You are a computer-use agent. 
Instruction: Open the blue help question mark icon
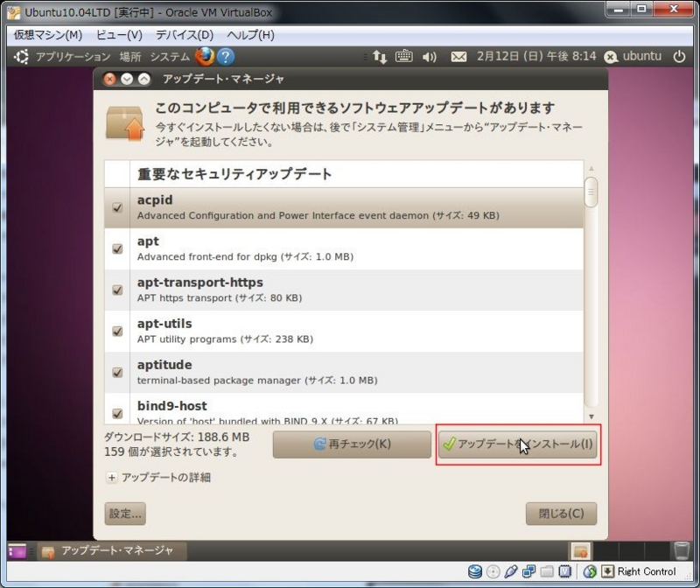coord(226,57)
